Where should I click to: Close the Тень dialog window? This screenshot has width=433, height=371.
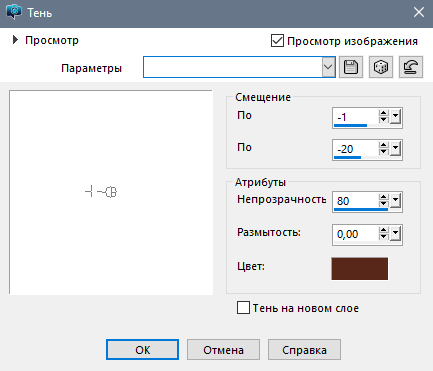tap(419, 12)
